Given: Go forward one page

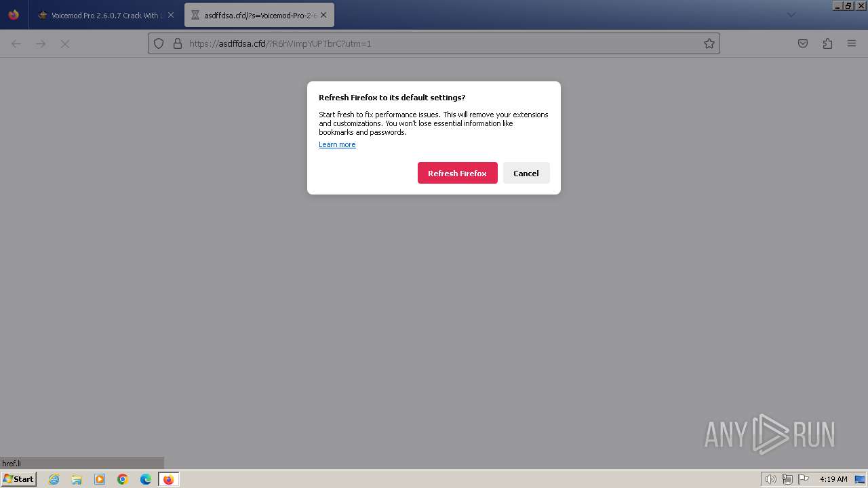Looking at the screenshot, I should [41, 43].
